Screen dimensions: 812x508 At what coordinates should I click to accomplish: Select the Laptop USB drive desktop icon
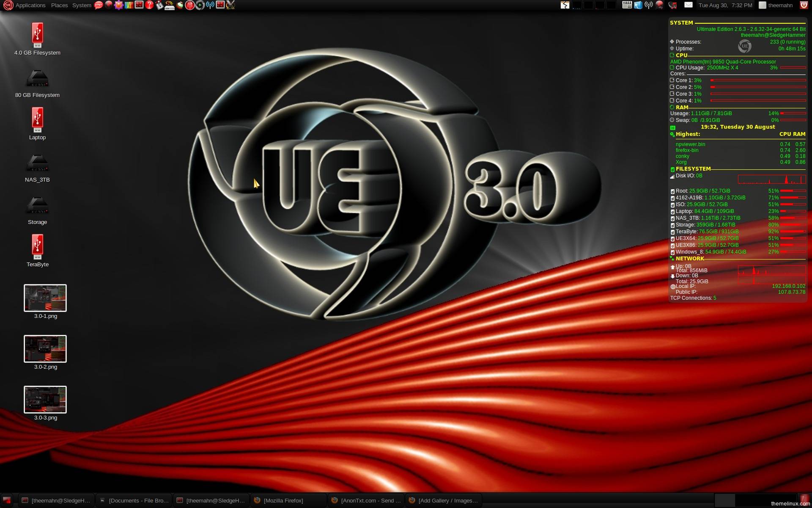[x=37, y=119]
